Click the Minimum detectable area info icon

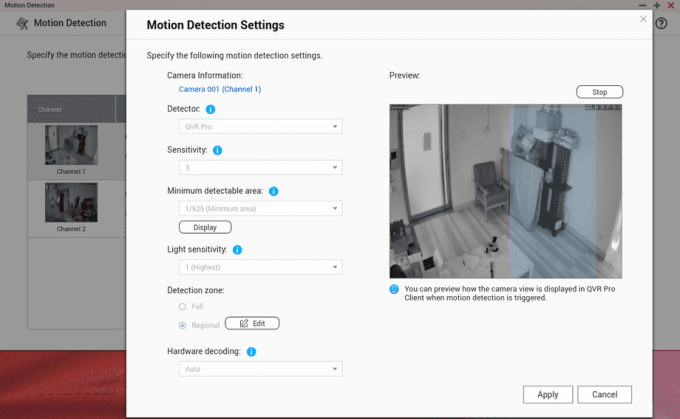coord(273,190)
